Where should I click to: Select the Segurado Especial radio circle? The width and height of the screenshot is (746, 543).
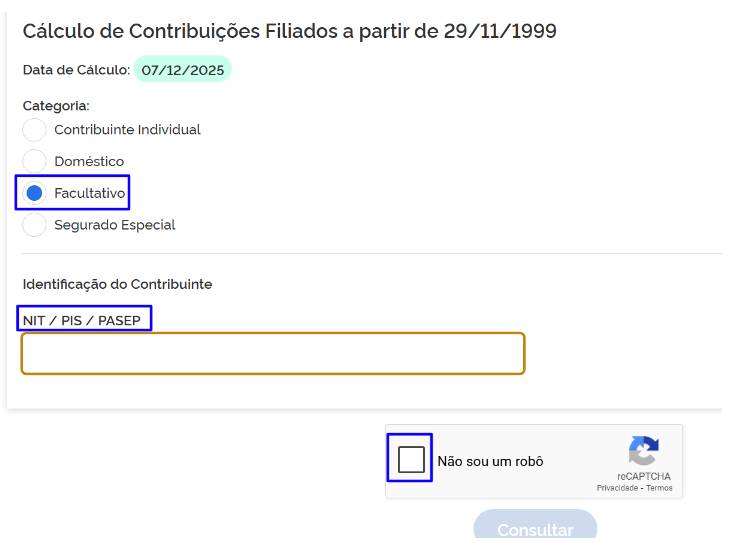tap(34, 225)
